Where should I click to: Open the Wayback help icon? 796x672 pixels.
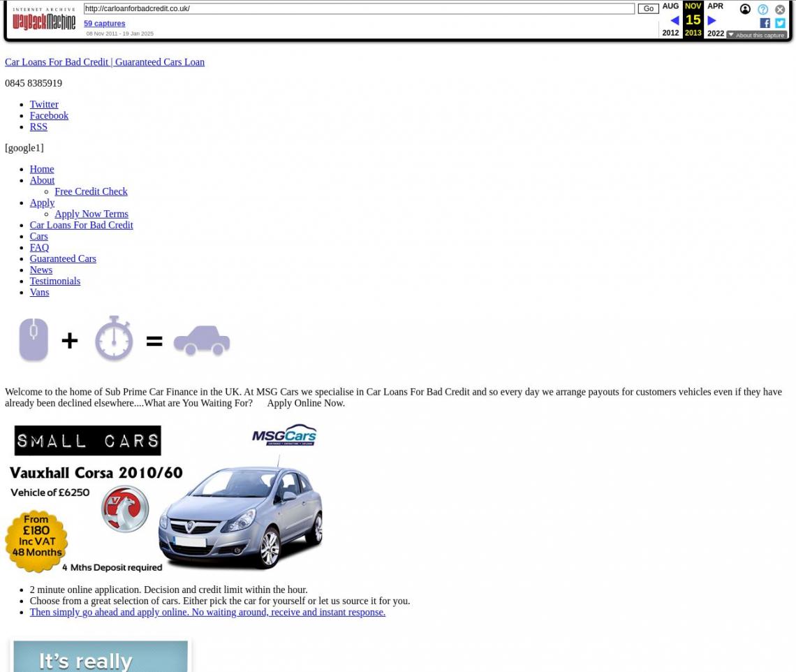coord(762,9)
